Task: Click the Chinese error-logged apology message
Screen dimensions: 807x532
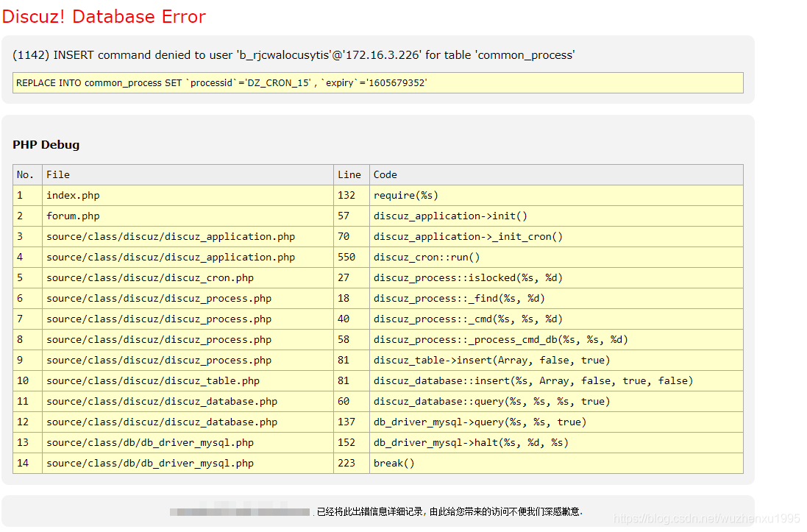Action: point(449,511)
